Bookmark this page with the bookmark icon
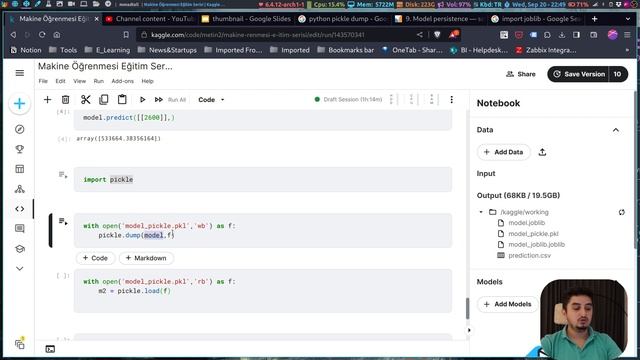This screenshot has width=640, height=360. [x=126, y=35]
